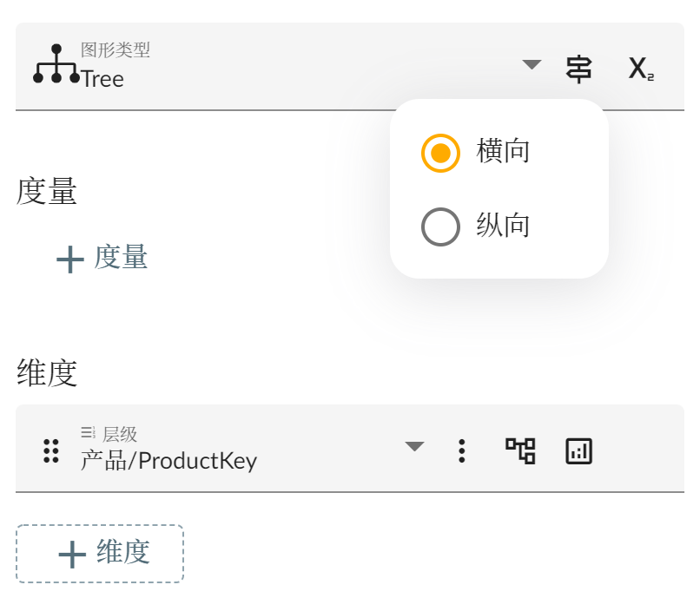The height and width of the screenshot is (598, 700).
Task: Click the 产品/ProductKey field text
Action: (x=169, y=460)
